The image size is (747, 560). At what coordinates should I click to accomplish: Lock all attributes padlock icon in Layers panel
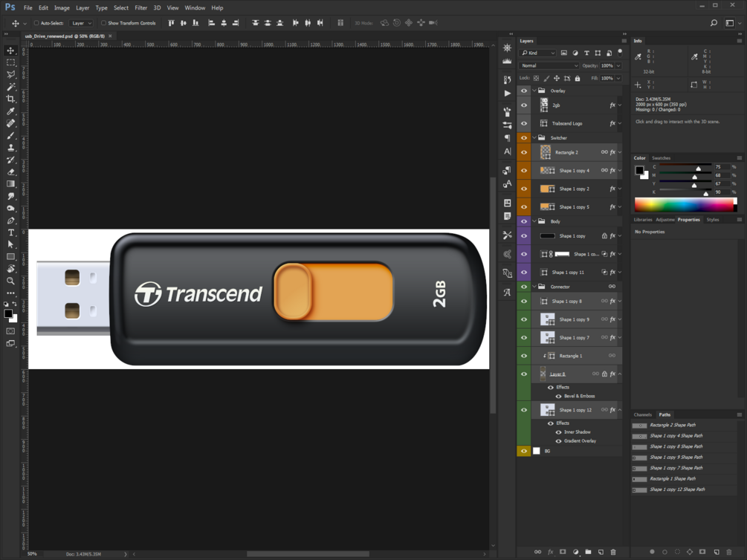[578, 78]
